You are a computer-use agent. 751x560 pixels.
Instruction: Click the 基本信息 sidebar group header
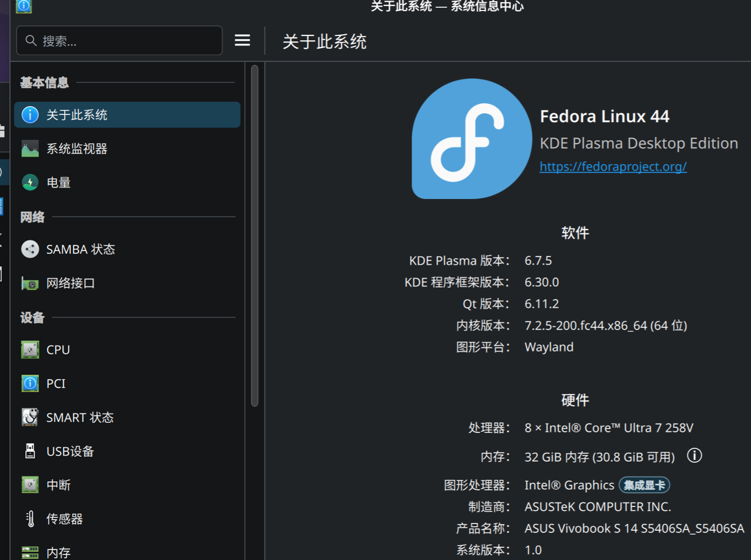(x=44, y=83)
